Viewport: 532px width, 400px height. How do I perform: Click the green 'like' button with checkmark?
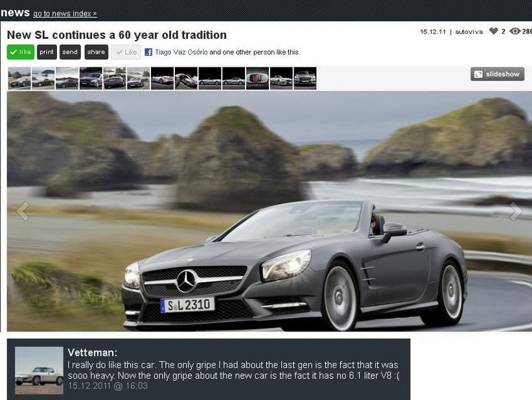(x=21, y=52)
